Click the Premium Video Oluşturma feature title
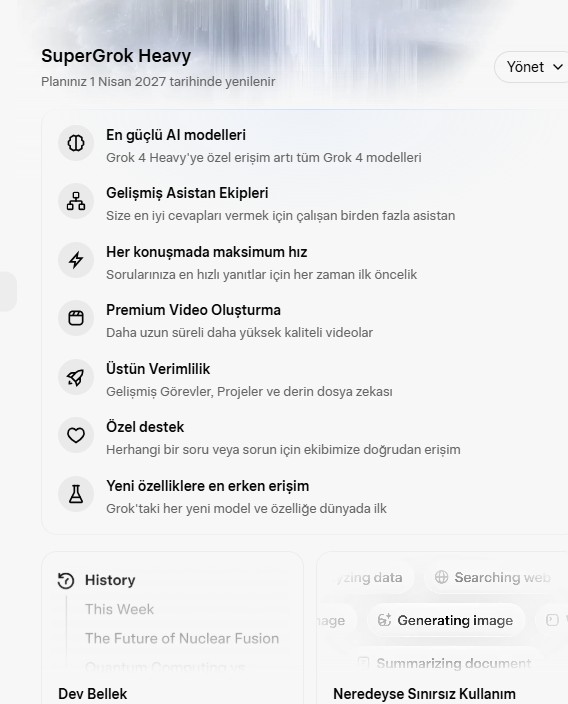568x704 pixels. (x=194, y=310)
